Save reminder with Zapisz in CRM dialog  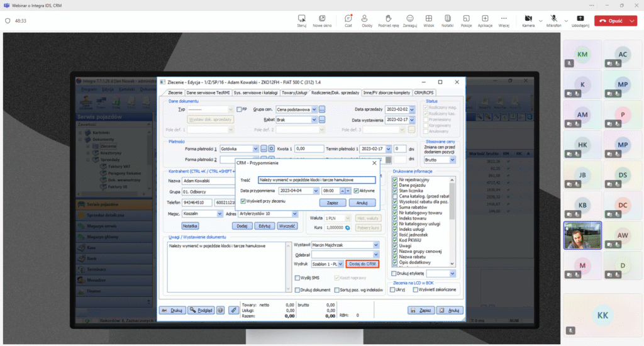point(332,203)
